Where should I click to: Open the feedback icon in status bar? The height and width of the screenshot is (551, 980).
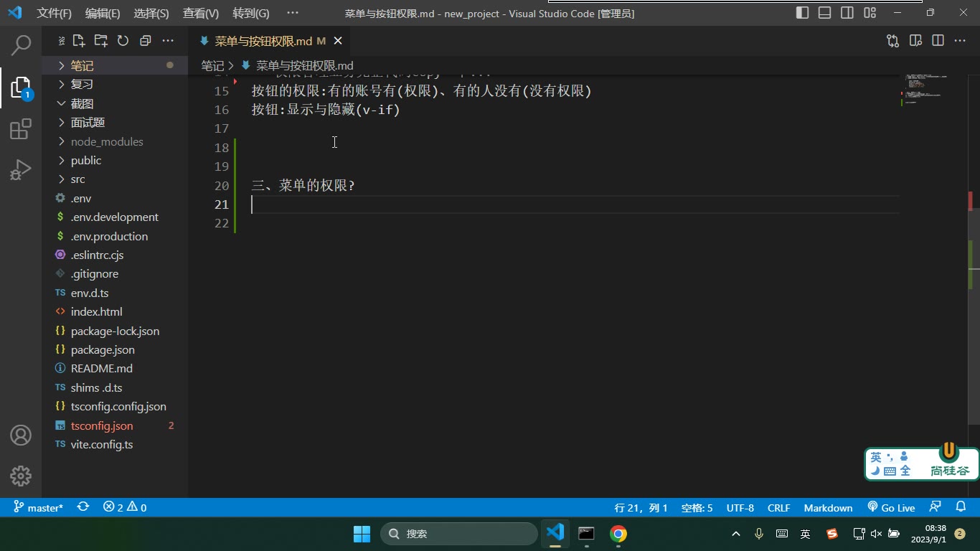(x=935, y=507)
